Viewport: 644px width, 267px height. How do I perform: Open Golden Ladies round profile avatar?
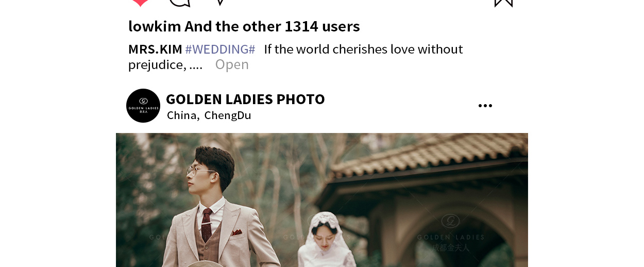[x=143, y=106]
